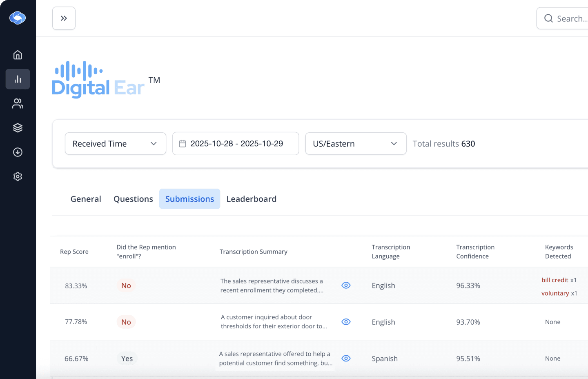Click the 77.78% rep score cell
Image resolution: width=588 pixels, height=379 pixels.
click(76, 322)
